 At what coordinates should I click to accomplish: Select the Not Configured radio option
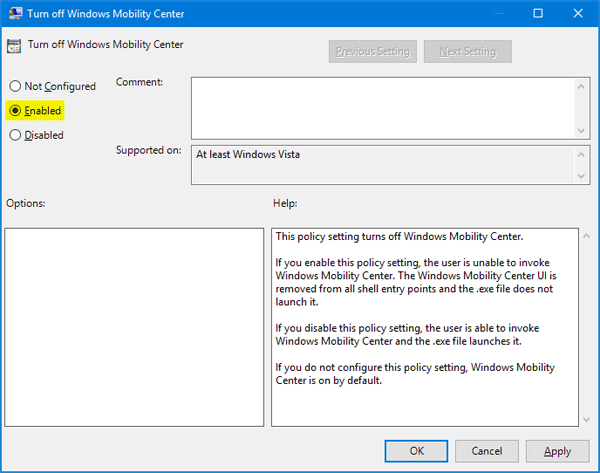point(15,87)
